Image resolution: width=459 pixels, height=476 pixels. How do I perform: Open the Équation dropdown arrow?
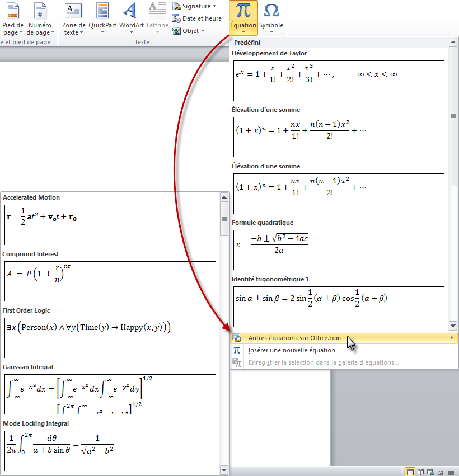tap(243, 32)
